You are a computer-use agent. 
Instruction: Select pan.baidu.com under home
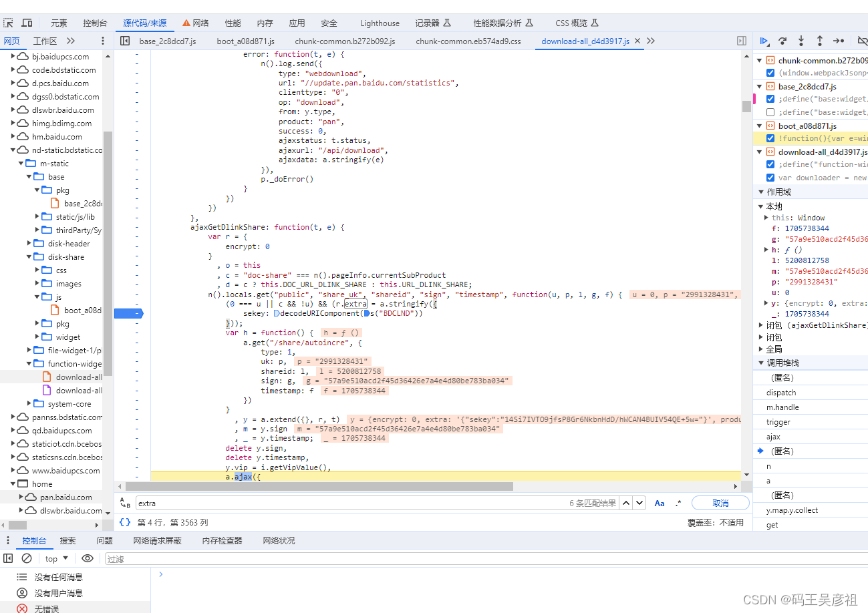pyautogui.click(x=66, y=497)
